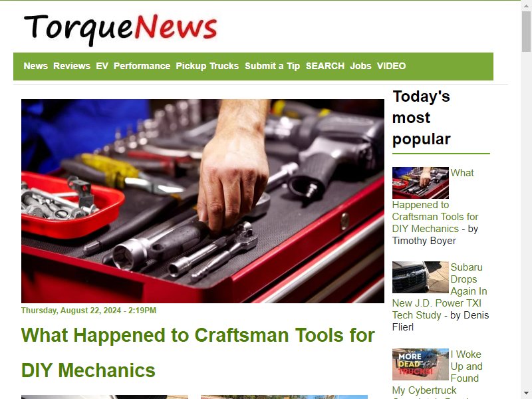Select Performance in the navigation bar
The image size is (532, 399).
coord(142,66)
